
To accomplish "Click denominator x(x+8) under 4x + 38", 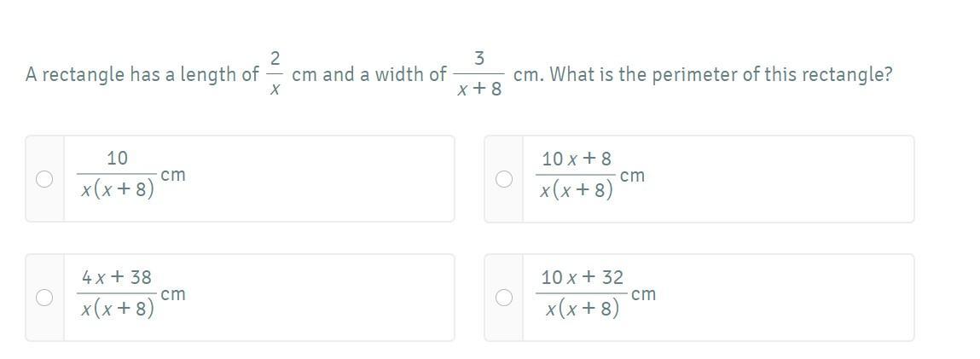I will pos(117,309).
